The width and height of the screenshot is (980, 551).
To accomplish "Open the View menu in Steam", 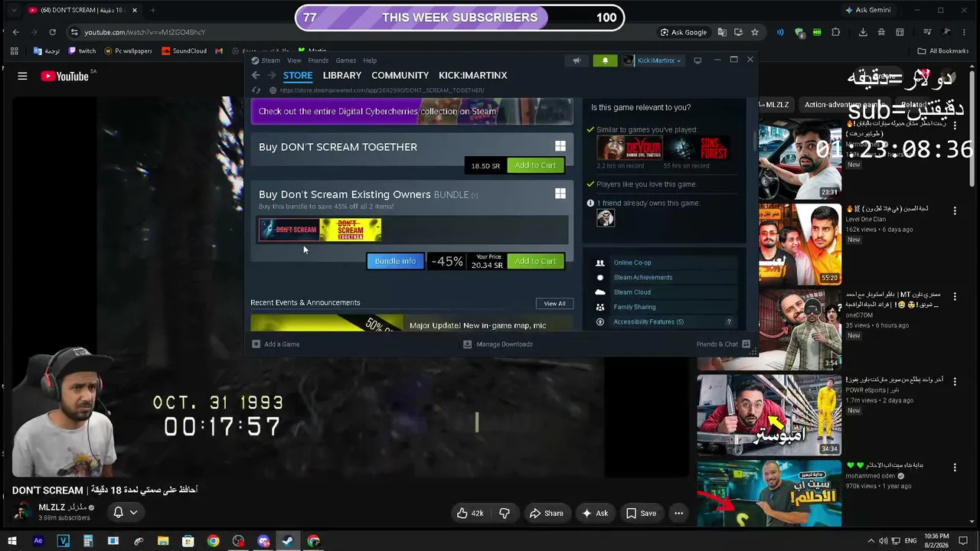I will click(x=294, y=60).
